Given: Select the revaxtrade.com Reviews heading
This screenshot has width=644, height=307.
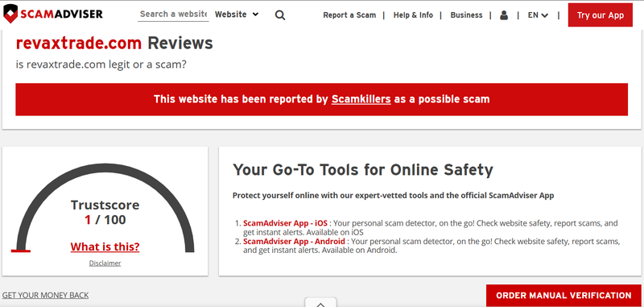Looking at the screenshot, I should [x=114, y=44].
